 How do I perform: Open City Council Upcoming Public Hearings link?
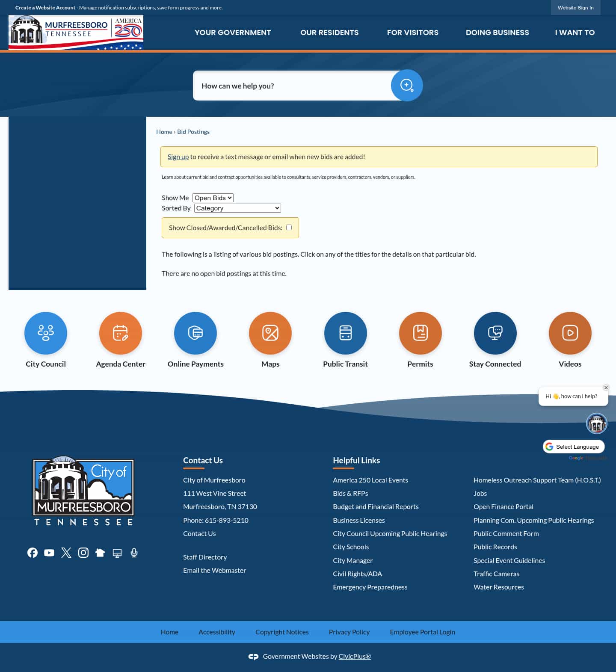[390, 533]
